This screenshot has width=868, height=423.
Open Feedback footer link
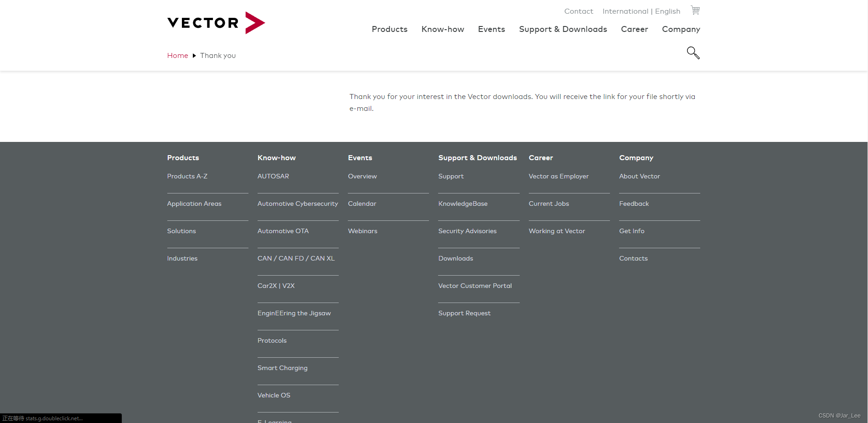tap(634, 204)
